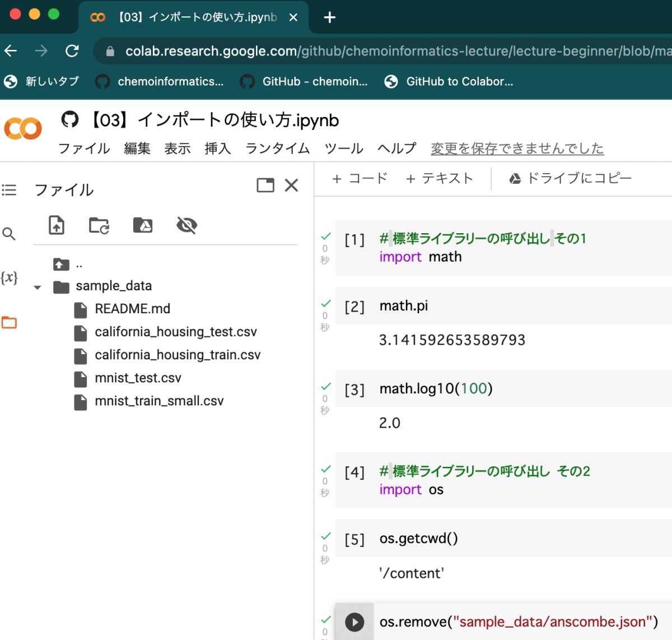Toggle hidden files visibility with the eye icon
The image size is (672, 640).
click(x=186, y=225)
